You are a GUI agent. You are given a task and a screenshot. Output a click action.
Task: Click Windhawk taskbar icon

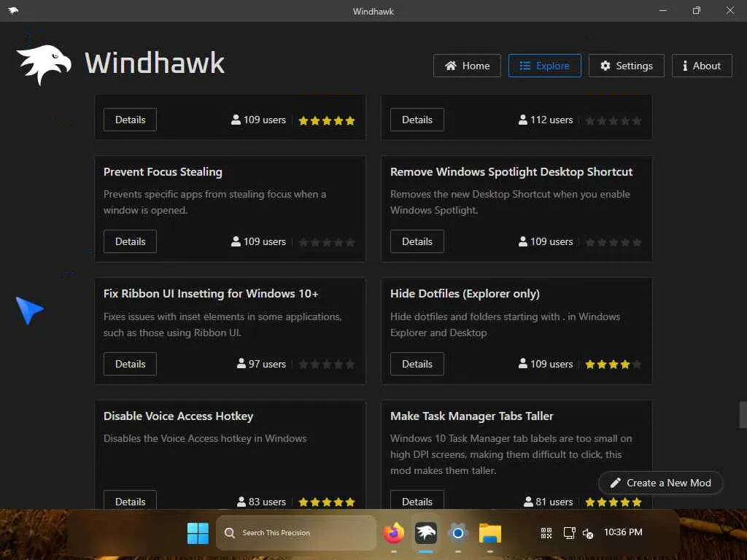426,533
